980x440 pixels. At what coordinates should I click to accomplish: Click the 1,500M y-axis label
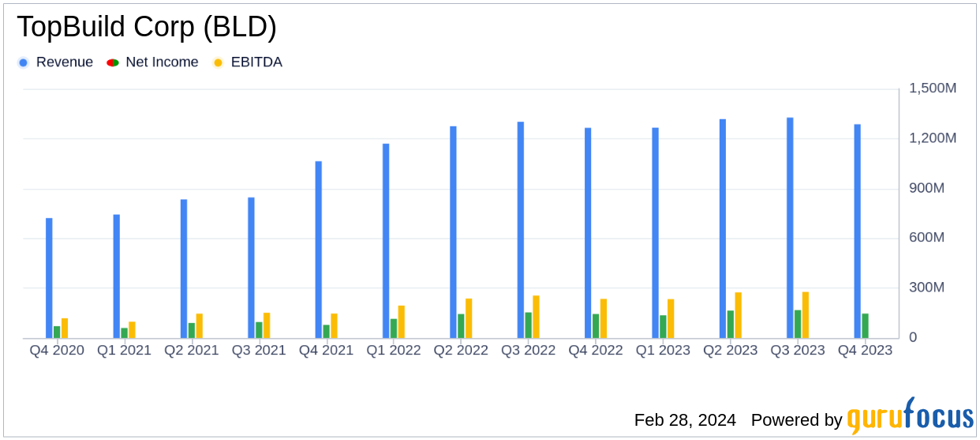(933, 88)
